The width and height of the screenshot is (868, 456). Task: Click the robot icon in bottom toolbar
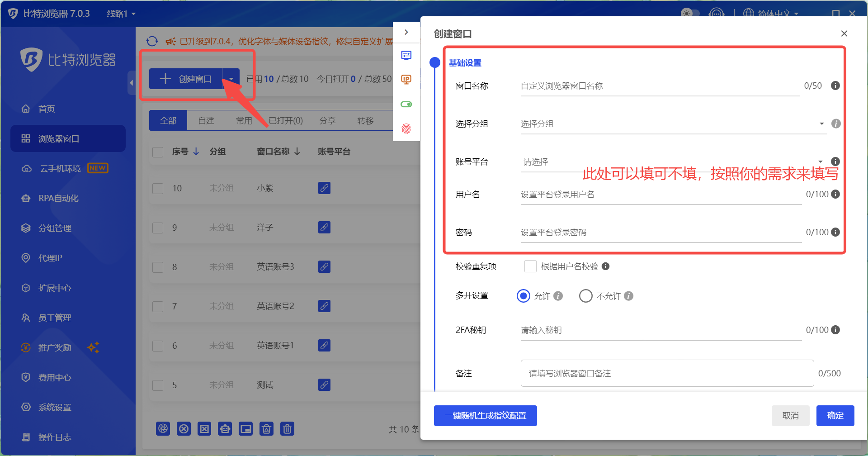(x=225, y=428)
